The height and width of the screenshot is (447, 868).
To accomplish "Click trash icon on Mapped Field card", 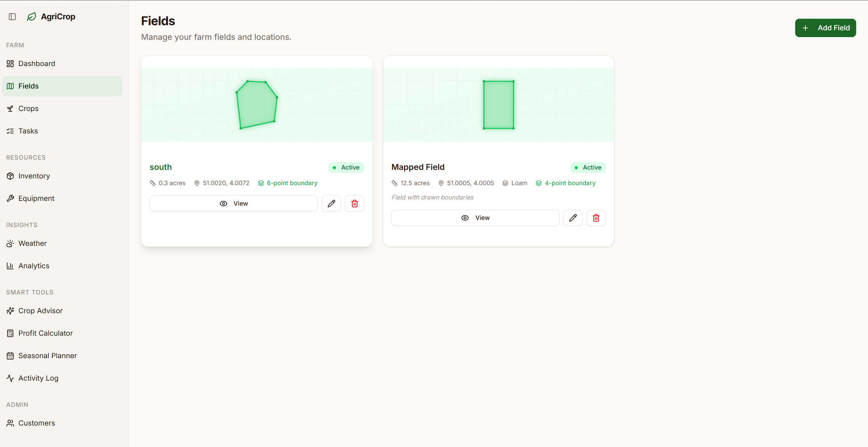I will click(x=596, y=218).
